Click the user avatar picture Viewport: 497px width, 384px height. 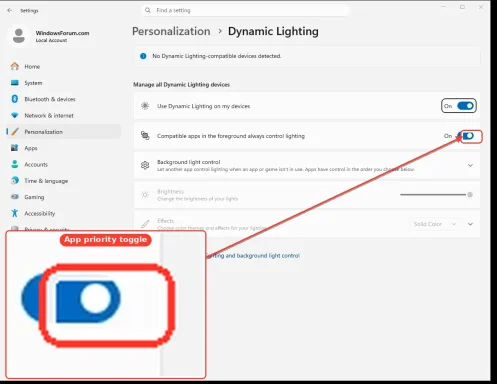tap(19, 36)
